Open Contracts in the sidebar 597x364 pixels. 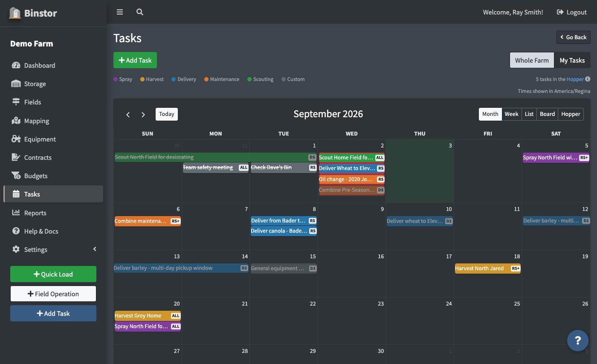click(53, 157)
